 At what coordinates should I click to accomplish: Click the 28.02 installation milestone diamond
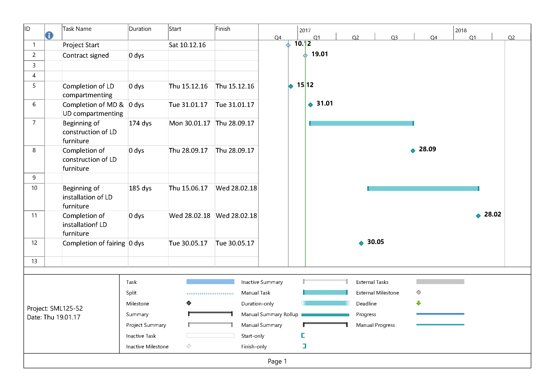[478, 216]
